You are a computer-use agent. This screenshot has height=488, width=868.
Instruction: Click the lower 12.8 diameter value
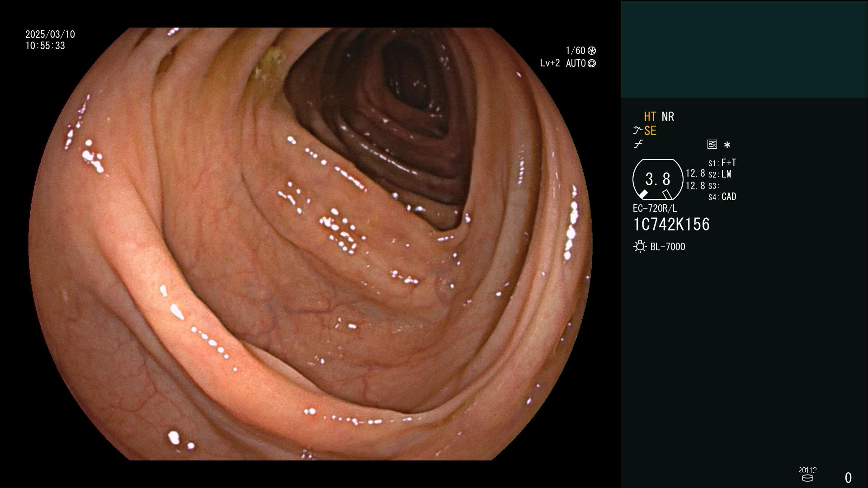(x=695, y=185)
